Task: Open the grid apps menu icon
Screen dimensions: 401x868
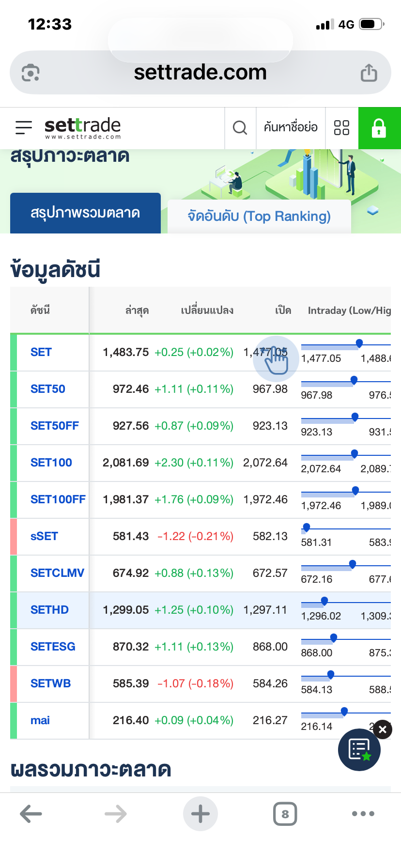Action: point(341,128)
